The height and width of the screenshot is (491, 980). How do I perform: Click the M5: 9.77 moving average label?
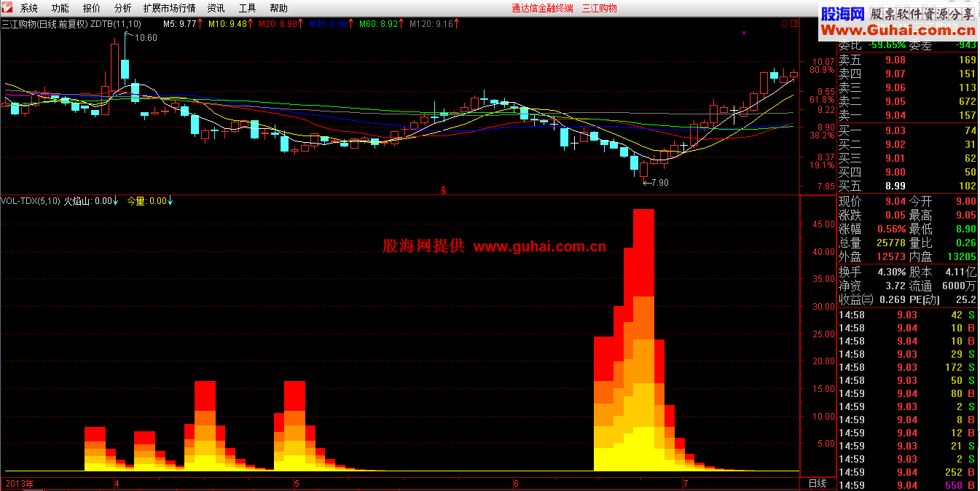click(x=180, y=24)
